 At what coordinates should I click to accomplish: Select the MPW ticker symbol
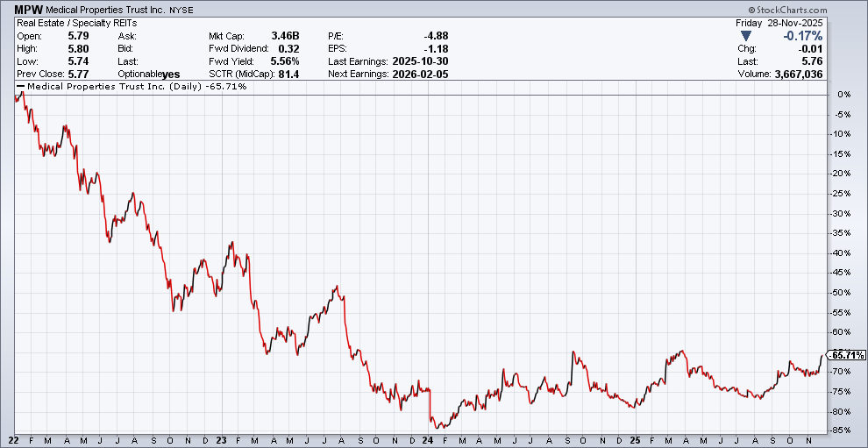(29, 9)
